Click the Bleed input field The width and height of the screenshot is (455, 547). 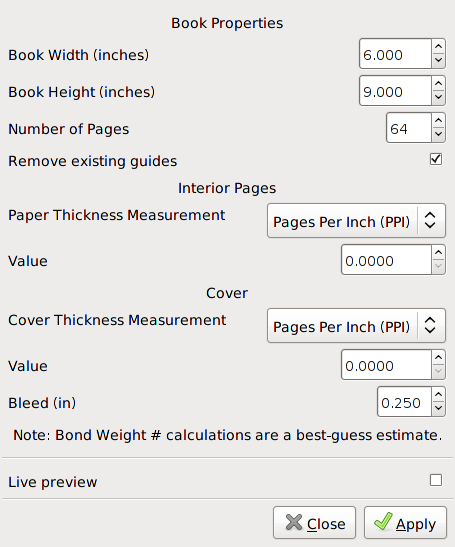[404, 402]
